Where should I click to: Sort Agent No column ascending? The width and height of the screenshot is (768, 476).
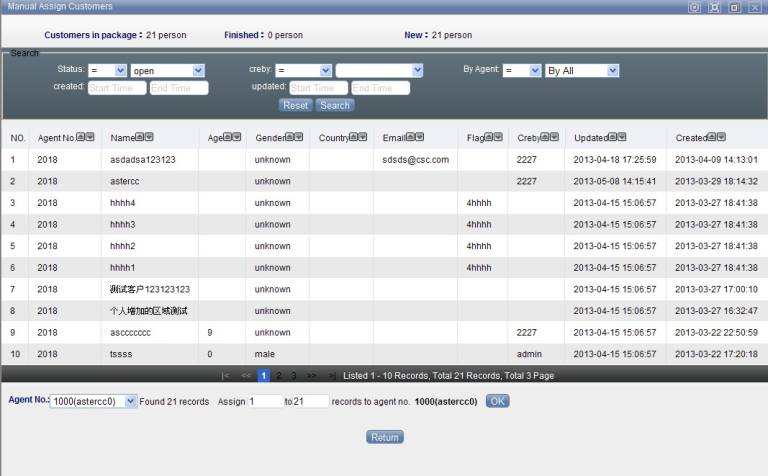[80, 137]
